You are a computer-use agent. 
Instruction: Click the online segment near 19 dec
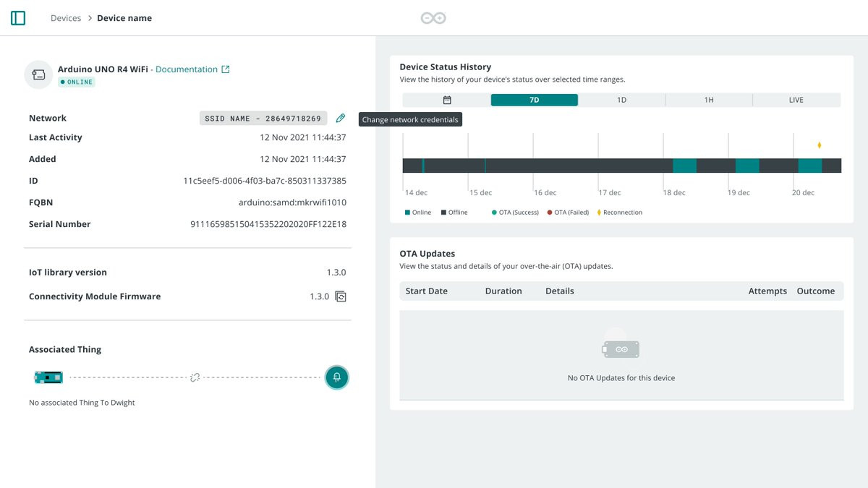pyautogui.click(x=747, y=166)
